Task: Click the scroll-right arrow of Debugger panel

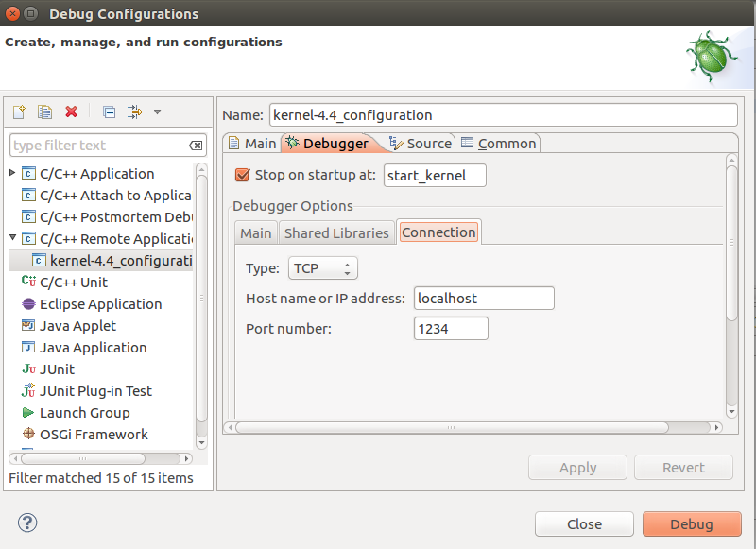Action: pos(717,427)
